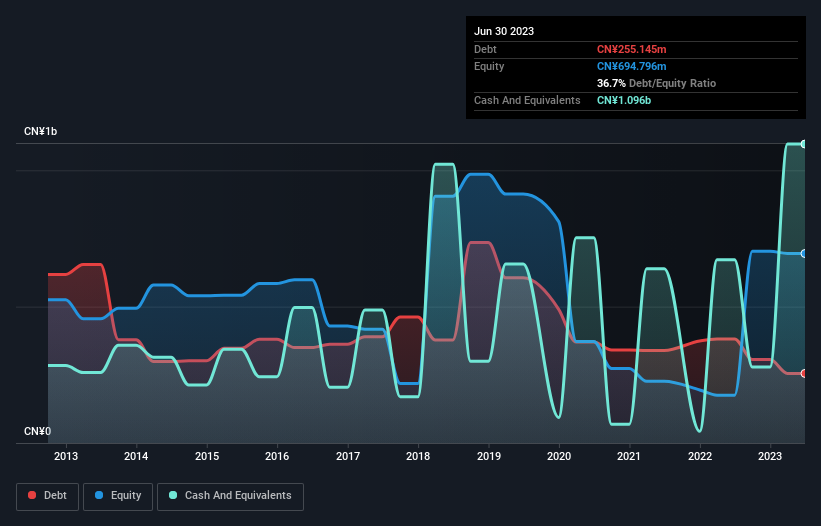821x526 pixels.
Task: Click the 2023 x-axis label
Action: (x=770, y=456)
